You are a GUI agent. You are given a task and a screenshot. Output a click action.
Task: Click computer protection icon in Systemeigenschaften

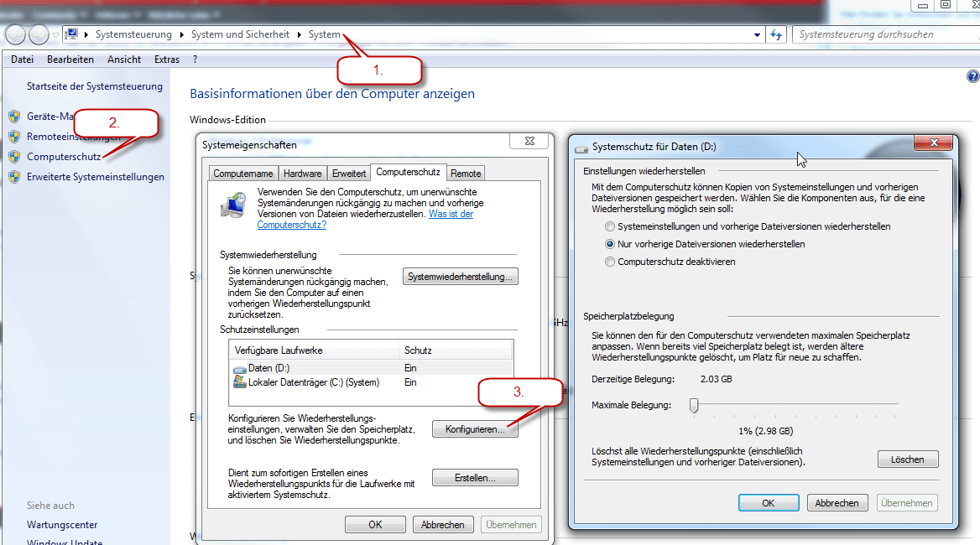[x=234, y=205]
